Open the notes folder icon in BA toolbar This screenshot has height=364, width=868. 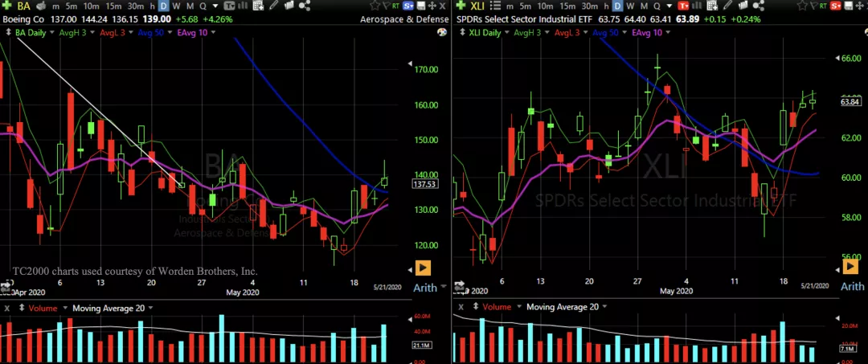(289, 6)
